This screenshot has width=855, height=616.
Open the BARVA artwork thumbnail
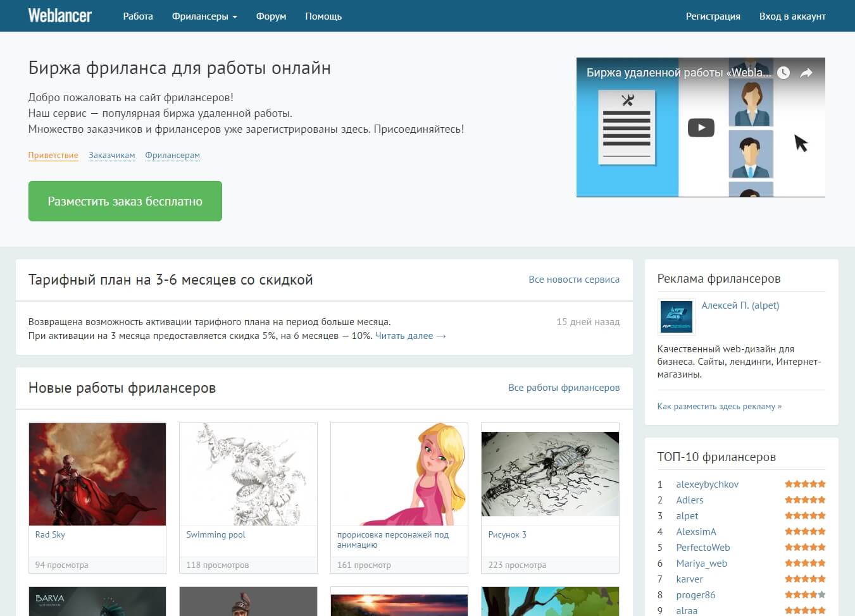[97, 601]
